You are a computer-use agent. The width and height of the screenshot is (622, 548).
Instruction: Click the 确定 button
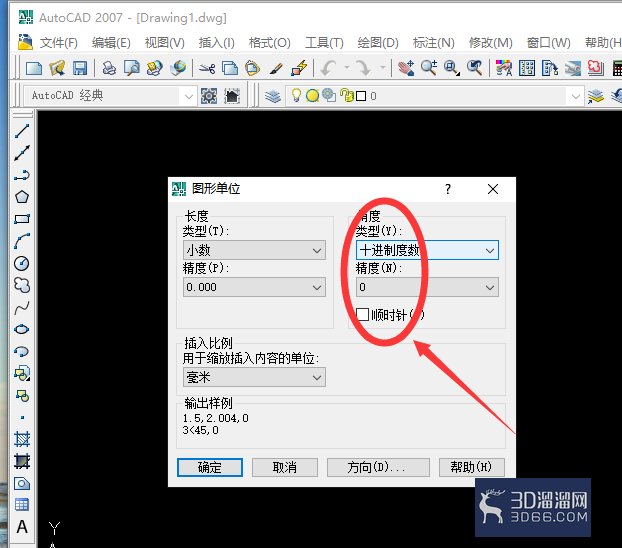click(x=210, y=467)
